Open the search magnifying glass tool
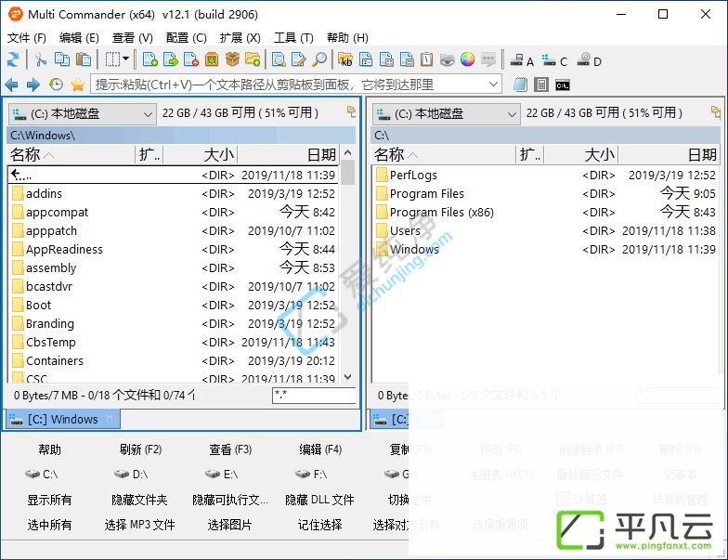The width and height of the screenshot is (728, 560). [319, 59]
